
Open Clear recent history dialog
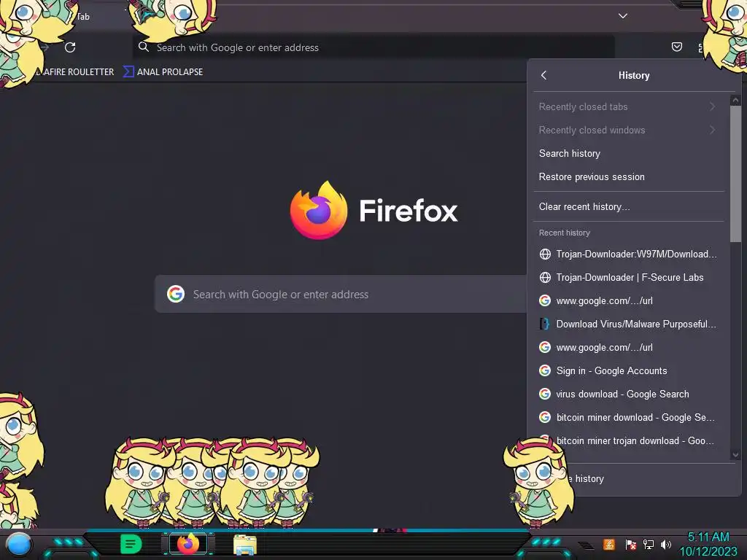(x=628, y=206)
